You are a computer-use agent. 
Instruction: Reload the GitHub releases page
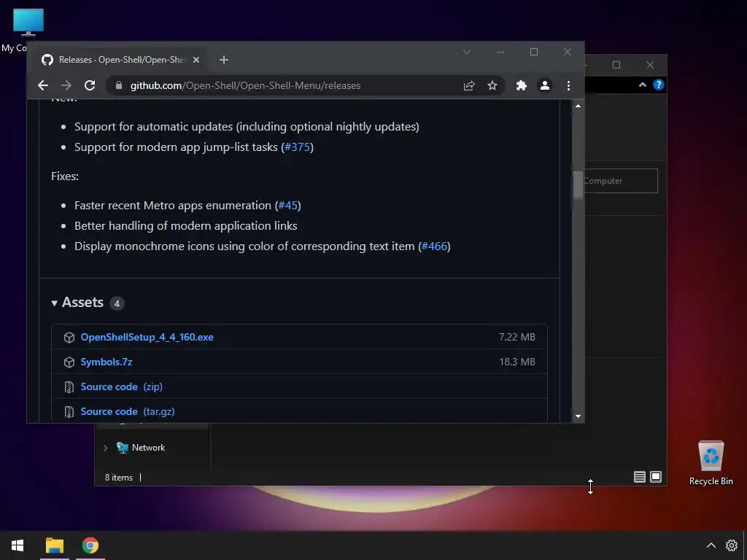90,86
